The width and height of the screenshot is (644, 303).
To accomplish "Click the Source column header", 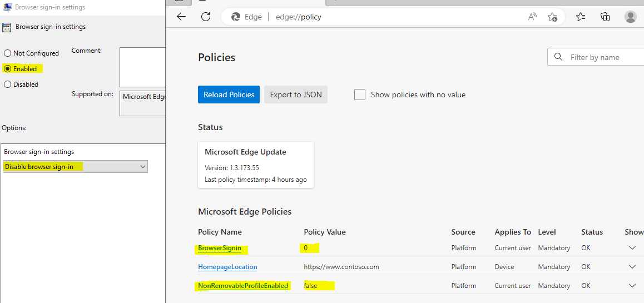I will coord(463,232).
